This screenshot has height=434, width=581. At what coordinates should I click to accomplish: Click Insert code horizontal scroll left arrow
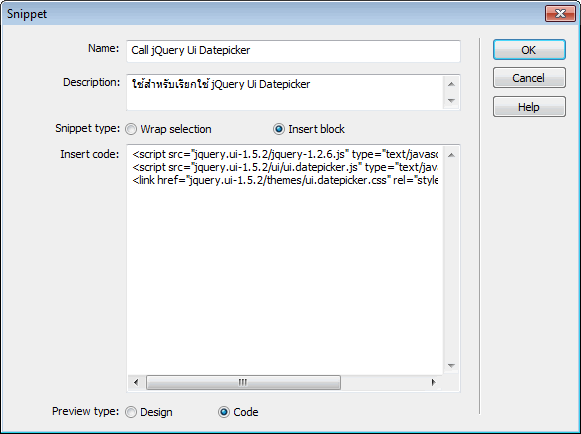(x=136, y=382)
